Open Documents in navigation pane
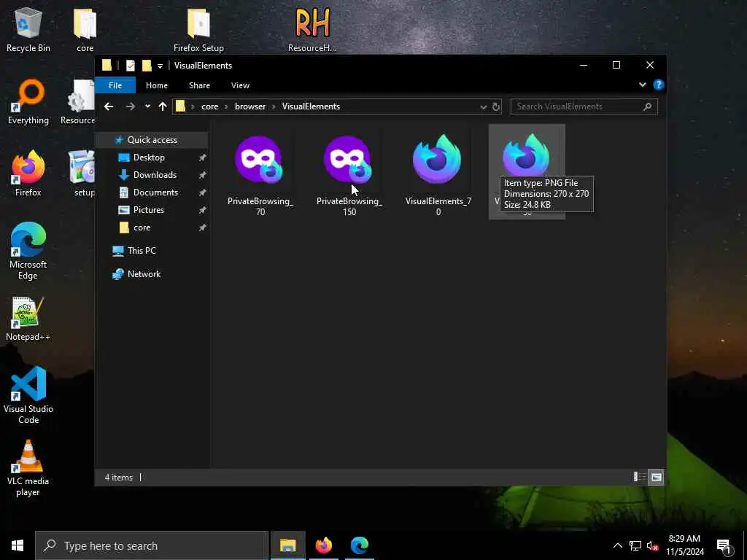 (155, 192)
